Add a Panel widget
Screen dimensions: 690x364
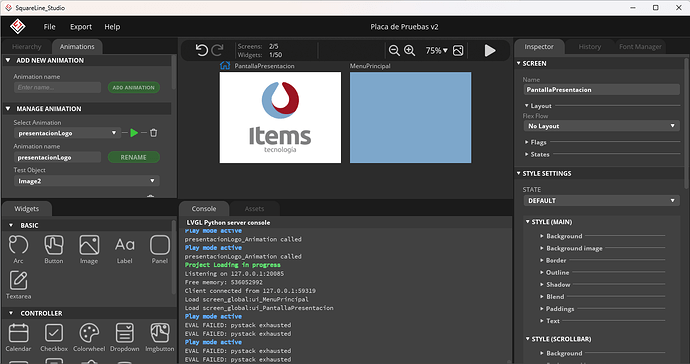[x=160, y=249]
